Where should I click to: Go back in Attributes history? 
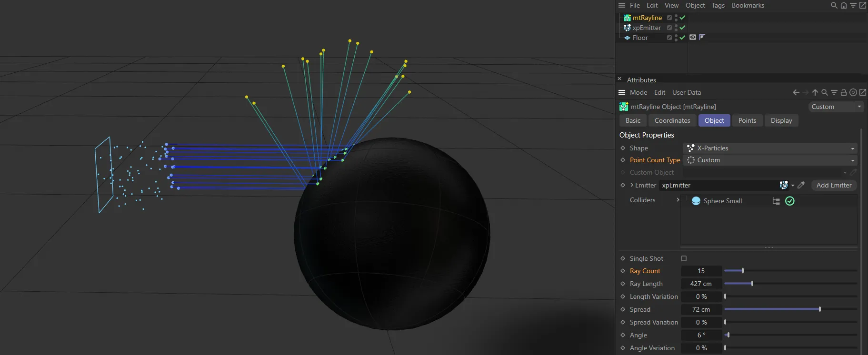click(x=796, y=92)
